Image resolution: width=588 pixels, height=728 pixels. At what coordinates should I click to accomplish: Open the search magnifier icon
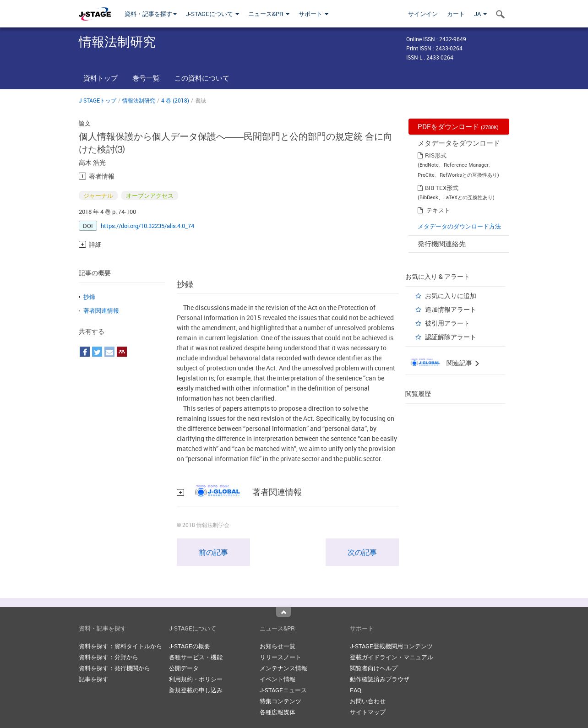pos(500,14)
